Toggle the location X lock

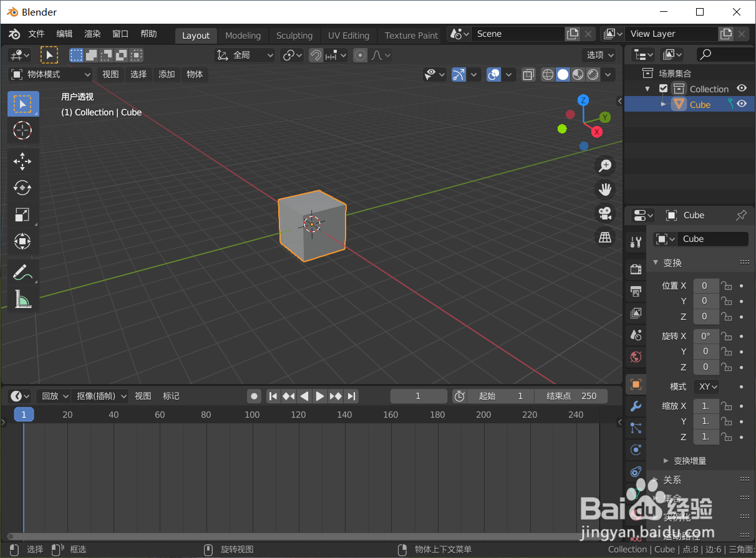726,286
